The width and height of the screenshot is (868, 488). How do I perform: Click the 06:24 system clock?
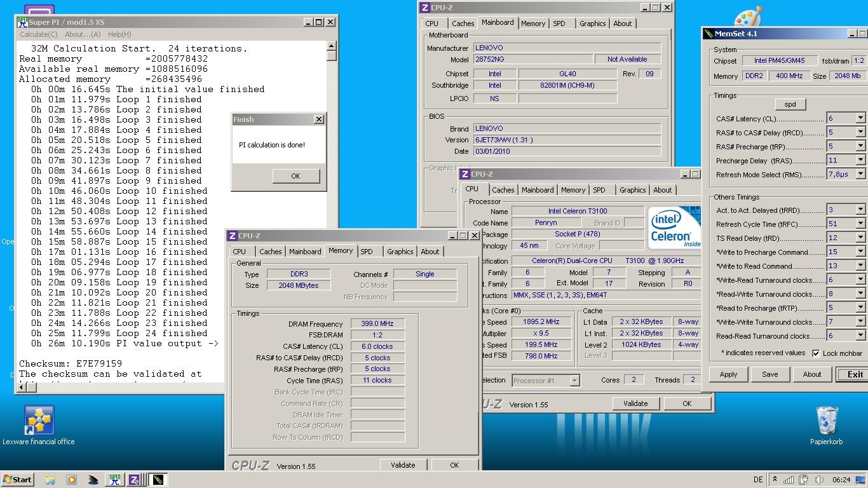pos(841,480)
